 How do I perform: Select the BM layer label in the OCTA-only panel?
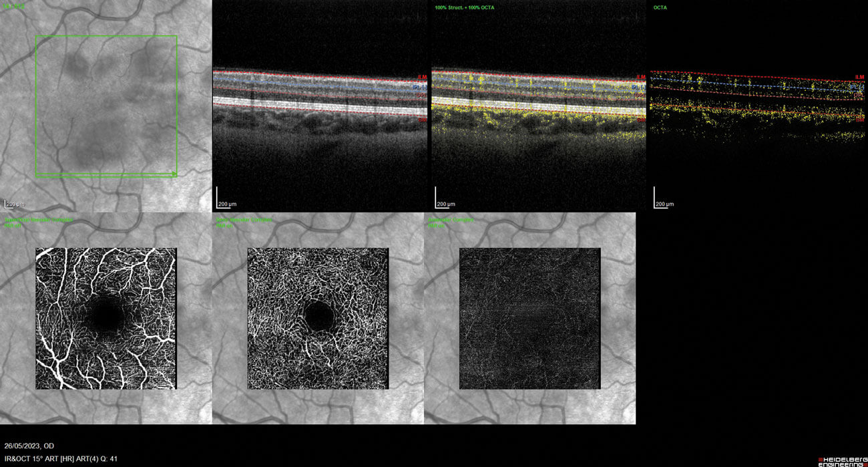click(860, 119)
